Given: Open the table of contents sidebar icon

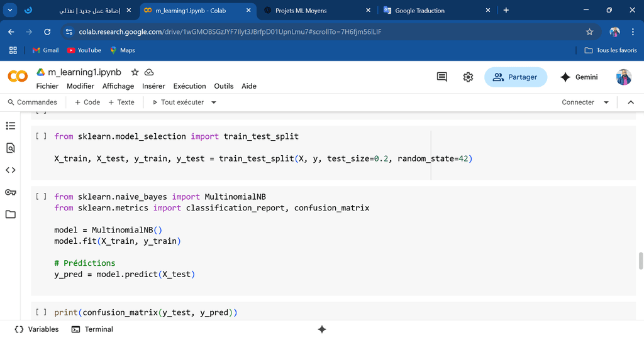Looking at the screenshot, I should 11,126.
